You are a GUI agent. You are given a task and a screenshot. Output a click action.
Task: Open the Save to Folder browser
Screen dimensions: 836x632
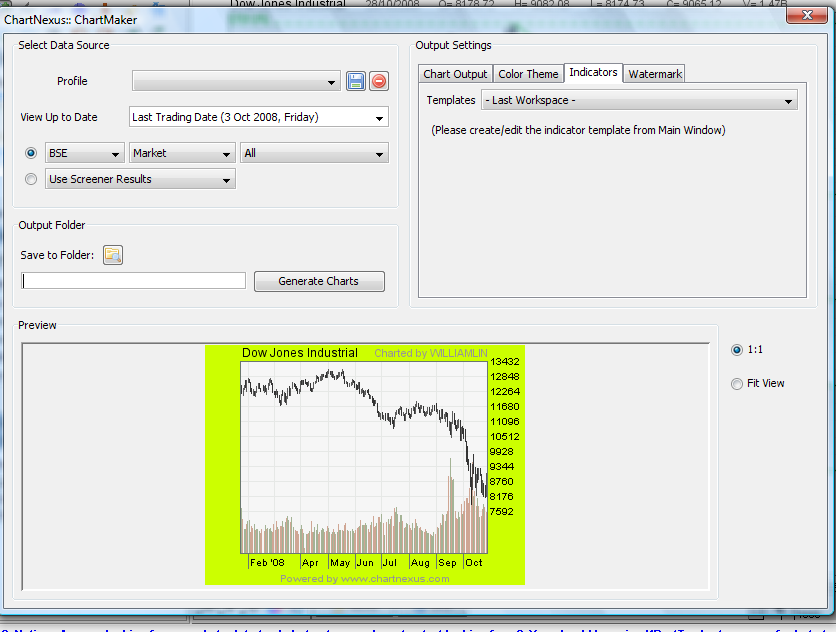[112, 255]
